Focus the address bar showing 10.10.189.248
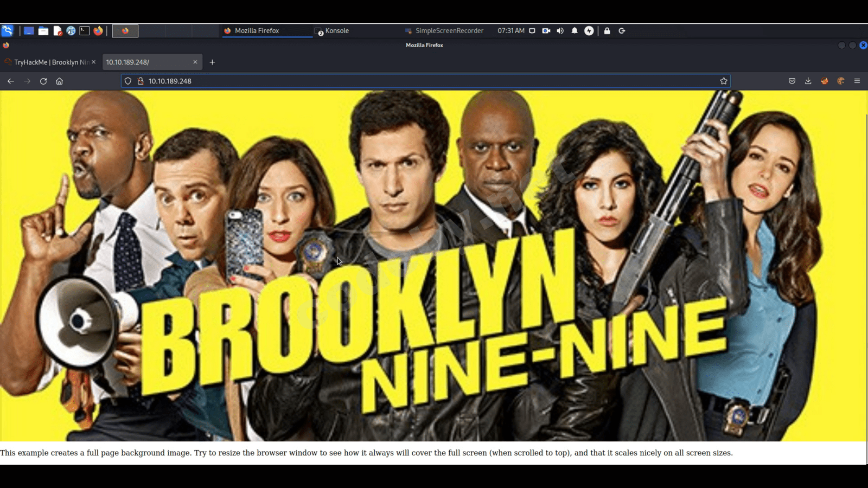868x488 pixels. tap(426, 81)
